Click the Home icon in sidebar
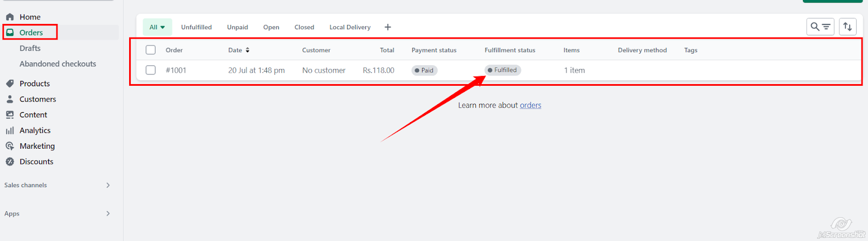Image resolution: width=868 pixels, height=241 pixels. (10, 17)
